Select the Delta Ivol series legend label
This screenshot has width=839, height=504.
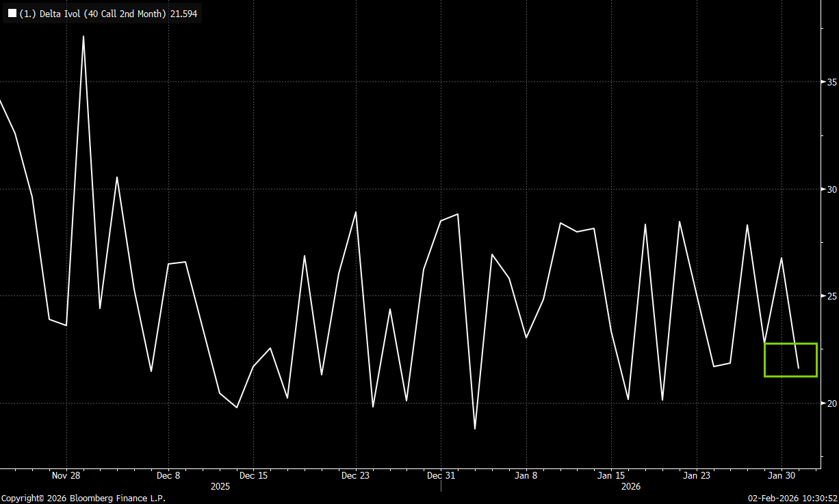(x=109, y=13)
